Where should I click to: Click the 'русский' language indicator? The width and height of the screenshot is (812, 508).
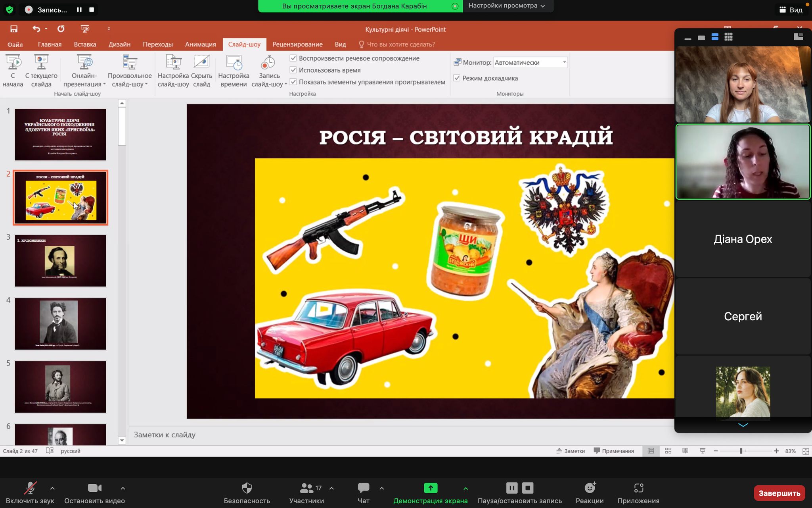pos(71,451)
